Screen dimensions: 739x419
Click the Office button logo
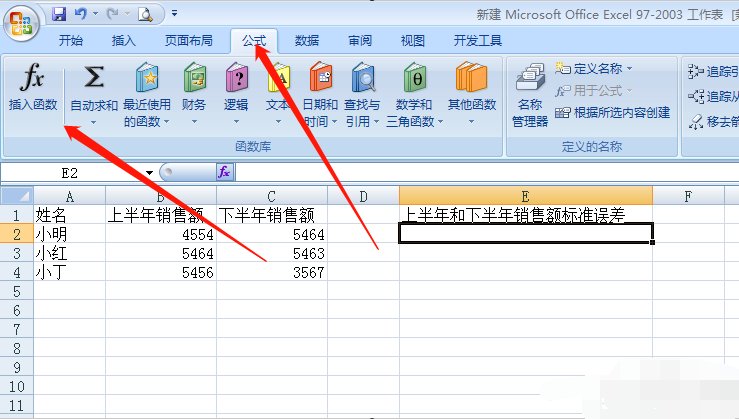(21, 22)
